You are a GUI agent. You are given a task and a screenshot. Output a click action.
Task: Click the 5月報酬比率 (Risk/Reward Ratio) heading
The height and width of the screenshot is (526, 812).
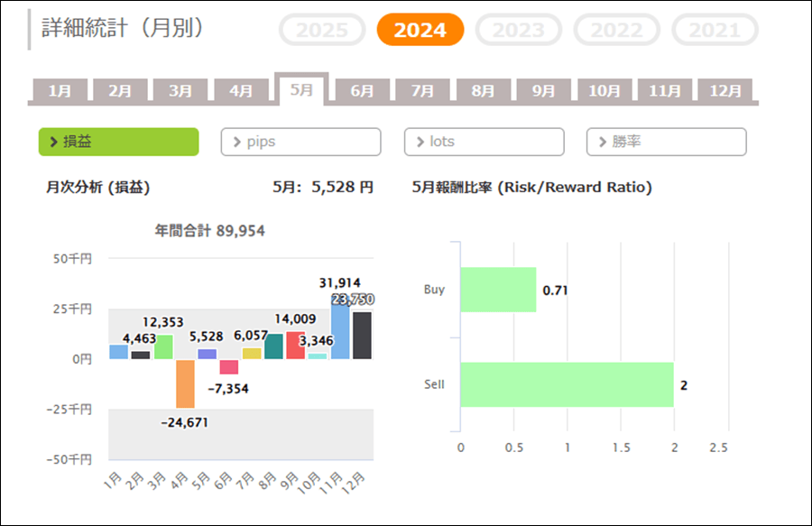pyautogui.click(x=531, y=187)
